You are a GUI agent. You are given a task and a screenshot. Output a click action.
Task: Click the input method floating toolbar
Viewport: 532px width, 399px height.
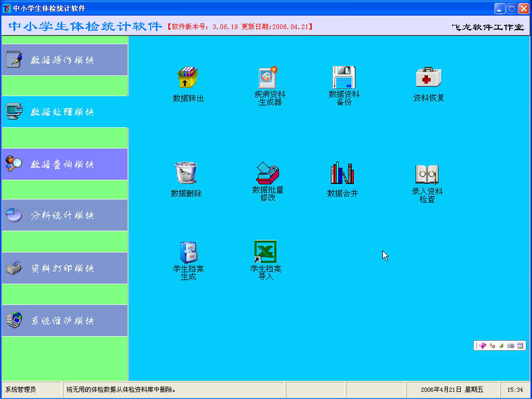coord(500,345)
